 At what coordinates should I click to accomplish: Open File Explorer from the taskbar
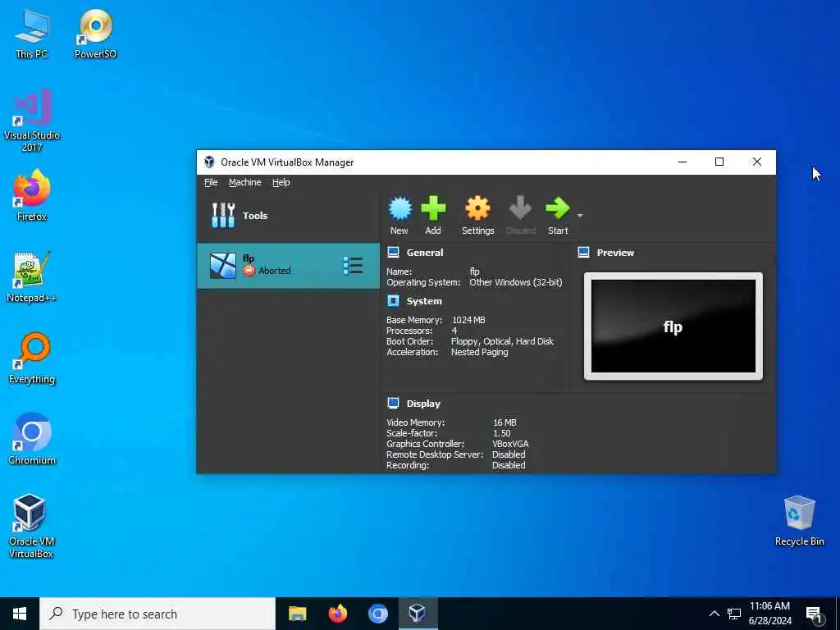point(297,614)
